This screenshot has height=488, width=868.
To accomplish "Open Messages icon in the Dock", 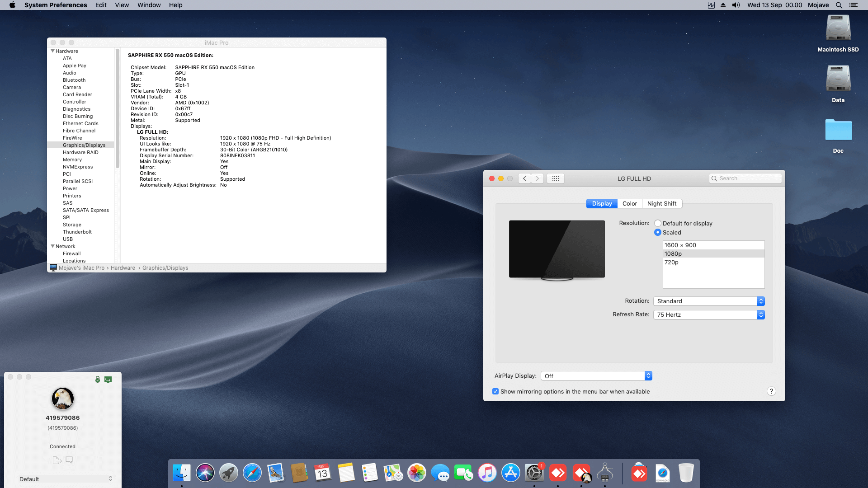I will coord(440,473).
